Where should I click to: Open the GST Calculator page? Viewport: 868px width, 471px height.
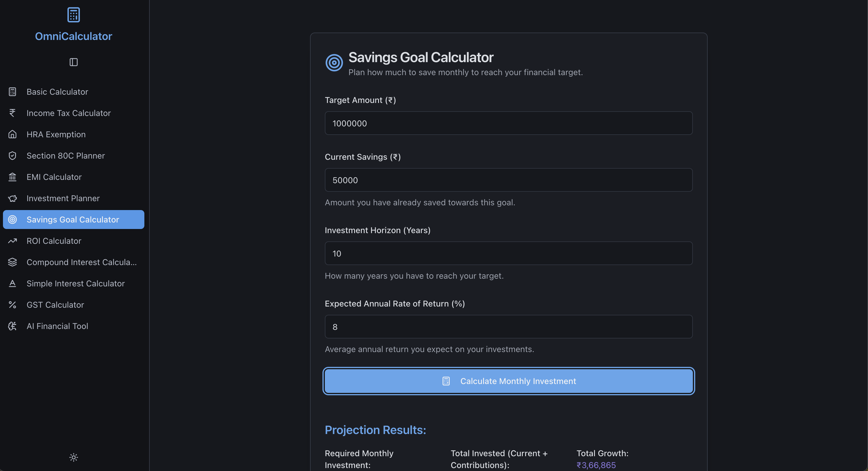click(55, 304)
